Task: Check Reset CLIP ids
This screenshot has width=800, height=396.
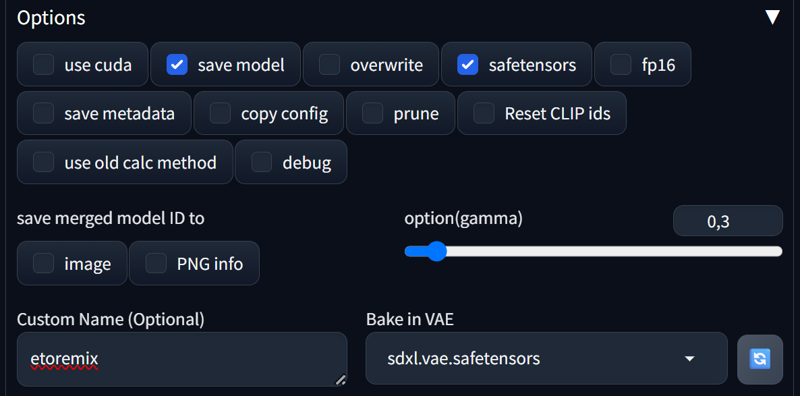Action: (484, 113)
